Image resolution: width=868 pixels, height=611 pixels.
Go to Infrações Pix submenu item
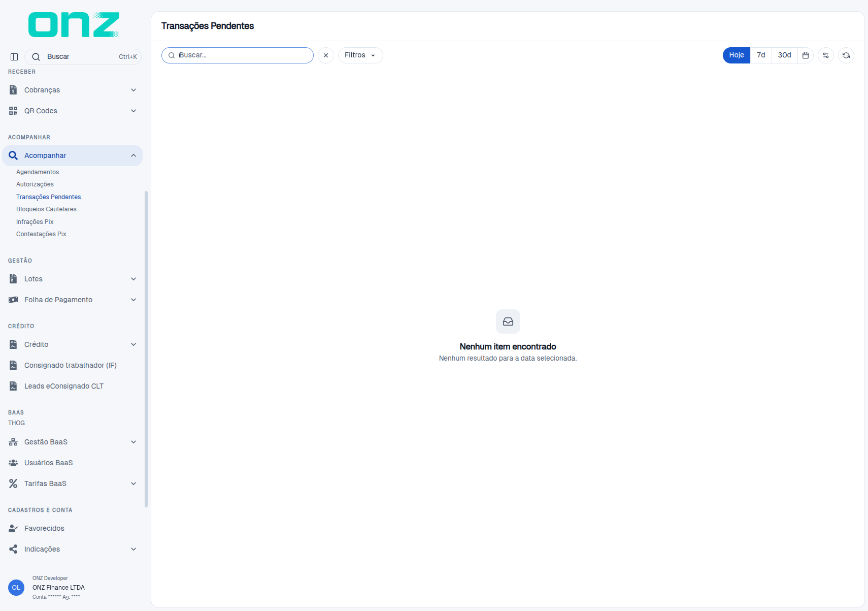tap(35, 222)
